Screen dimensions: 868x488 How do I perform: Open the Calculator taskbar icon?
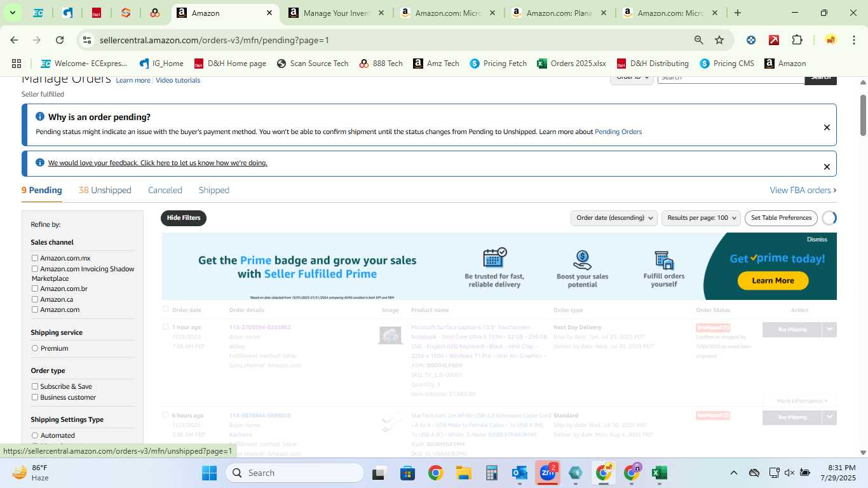tap(491, 473)
